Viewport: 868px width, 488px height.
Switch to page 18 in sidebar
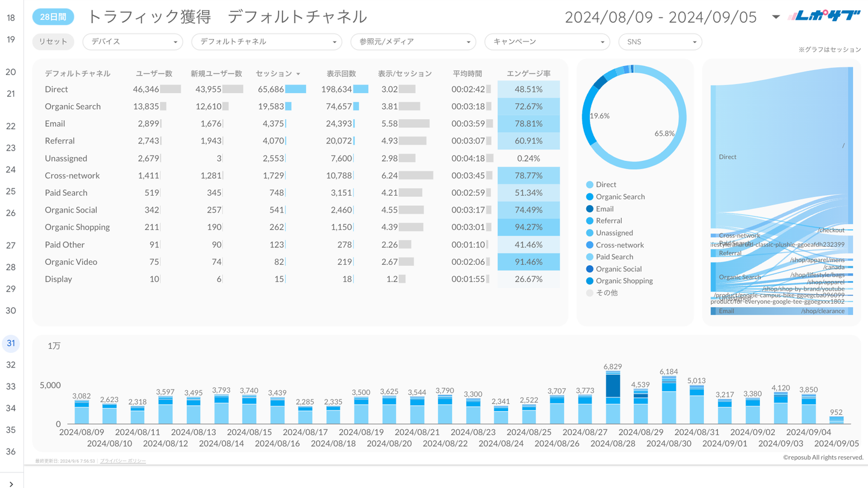[x=11, y=18]
